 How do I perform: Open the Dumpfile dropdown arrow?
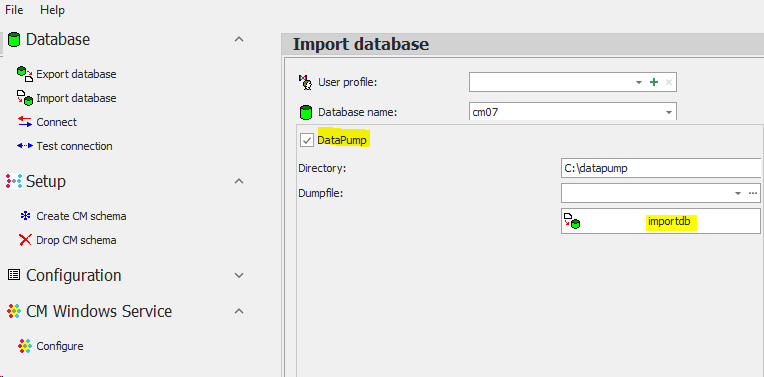click(738, 193)
